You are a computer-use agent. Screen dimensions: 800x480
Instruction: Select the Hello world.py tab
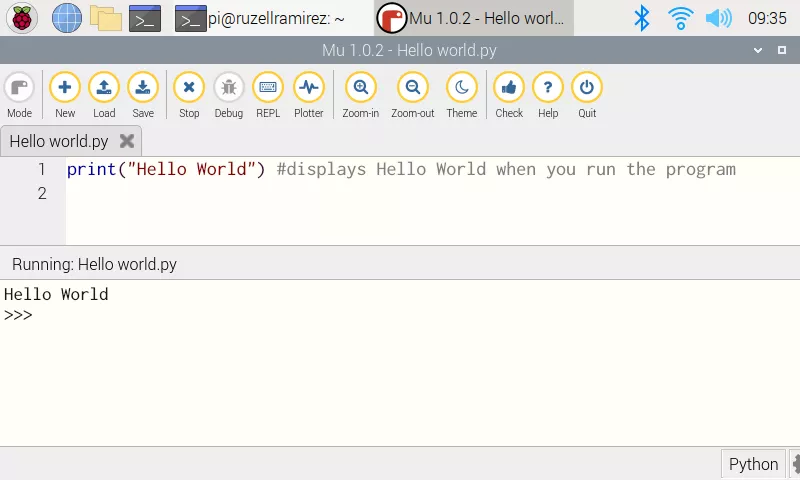(59, 141)
